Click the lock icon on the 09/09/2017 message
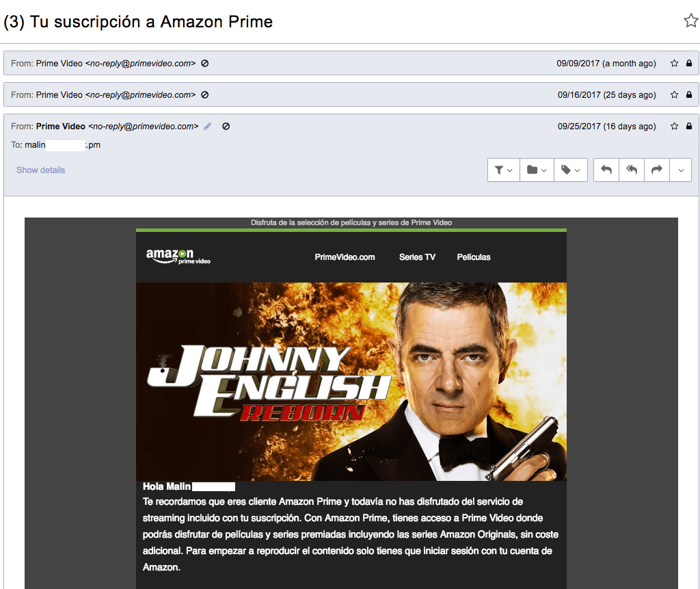This screenshot has width=700, height=589. (x=688, y=64)
